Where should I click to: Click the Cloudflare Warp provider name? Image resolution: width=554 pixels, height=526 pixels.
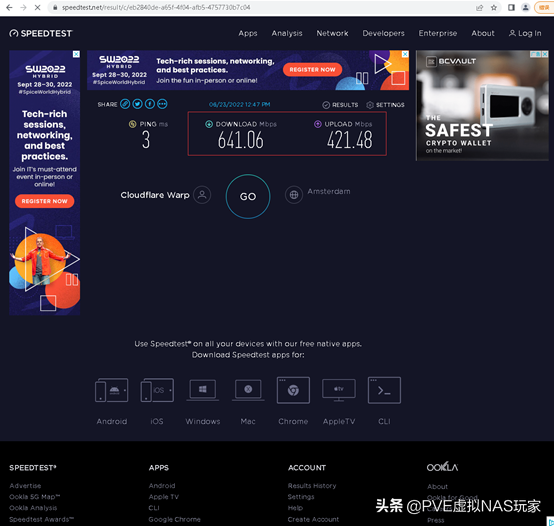tap(155, 195)
